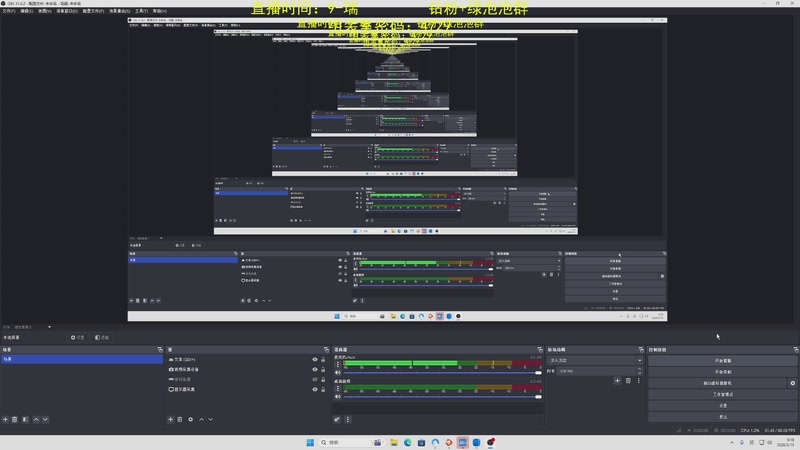Move the selected source up
This screenshot has height=450, width=800.
click(201, 419)
